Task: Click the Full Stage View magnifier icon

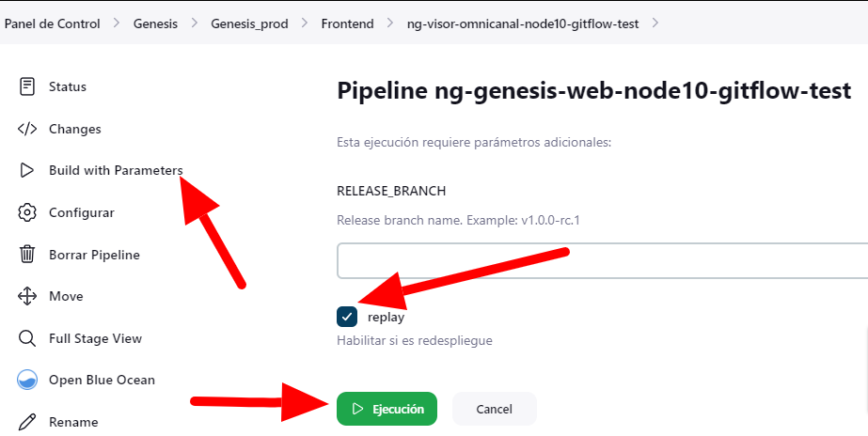Action: coord(27,338)
